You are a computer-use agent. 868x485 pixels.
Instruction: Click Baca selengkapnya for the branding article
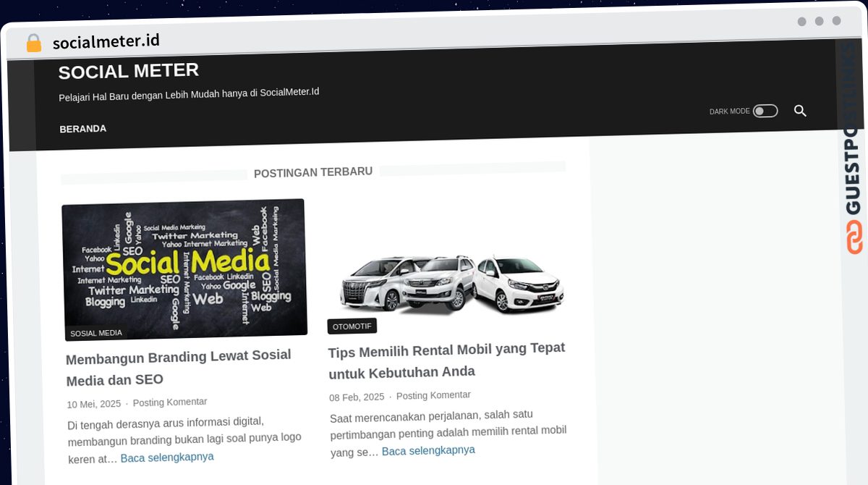(167, 457)
